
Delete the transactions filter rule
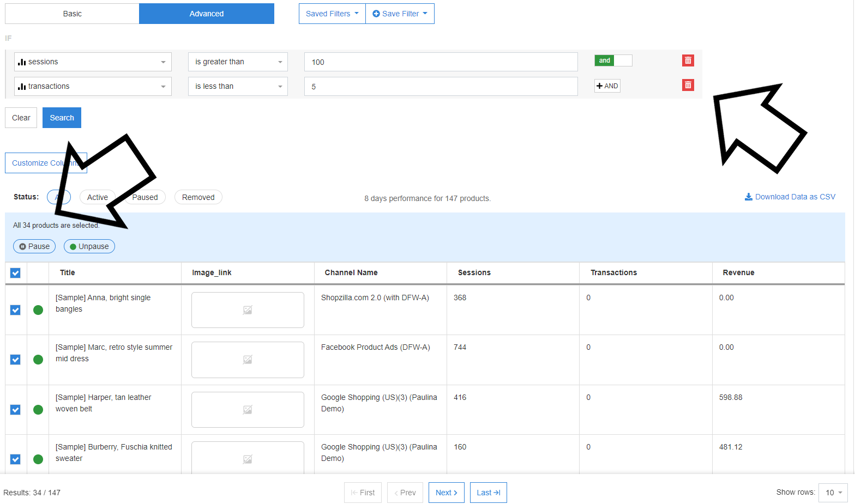pyautogui.click(x=688, y=85)
